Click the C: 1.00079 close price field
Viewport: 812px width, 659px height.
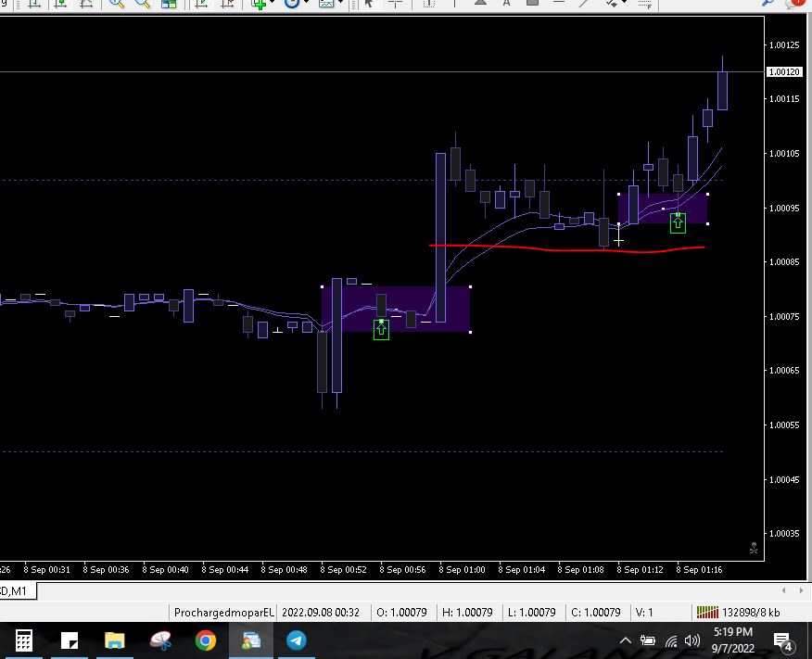(596, 613)
